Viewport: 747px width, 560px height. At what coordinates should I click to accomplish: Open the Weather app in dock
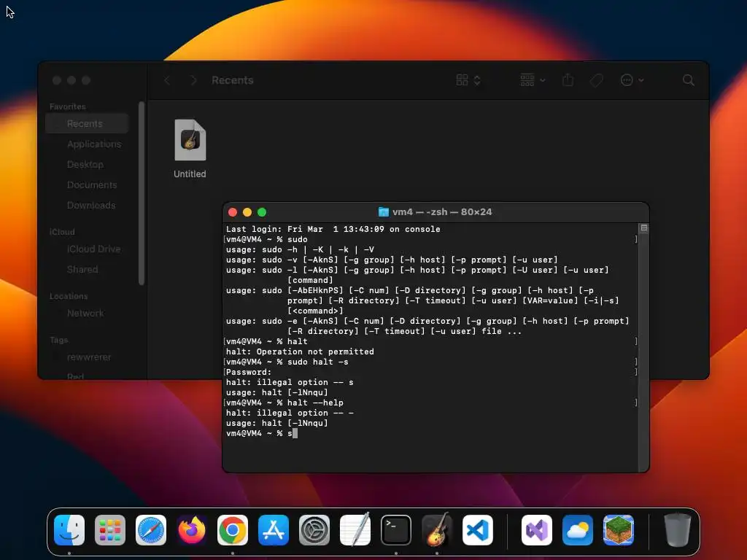point(578,530)
